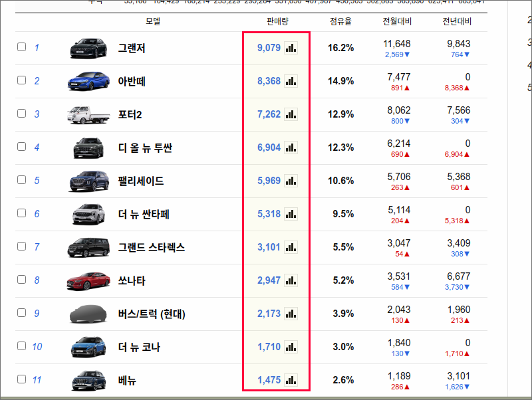This screenshot has height=400, width=532.
Task: Check the box for rank 4 투싼
Action: tap(22, 146)
